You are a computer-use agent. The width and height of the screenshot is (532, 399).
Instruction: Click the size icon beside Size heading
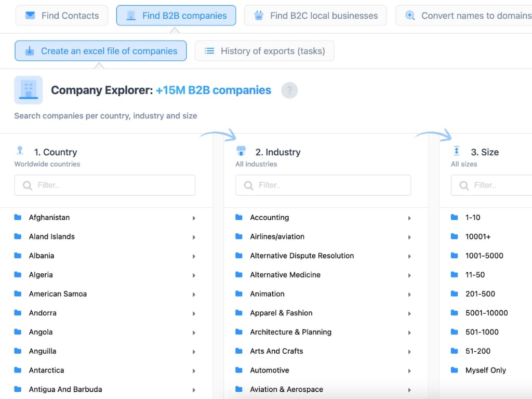pos(457,151)
